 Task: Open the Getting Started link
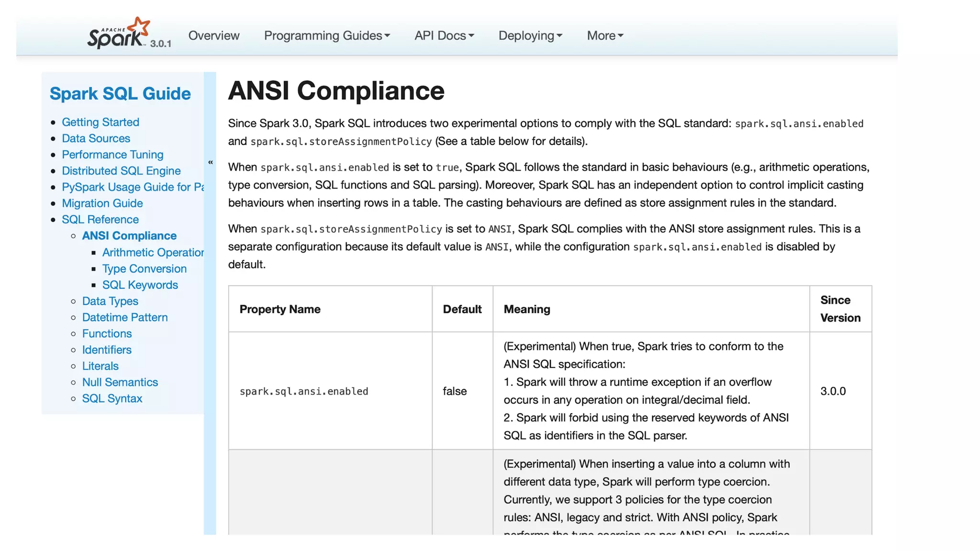[x=100, y=122]
